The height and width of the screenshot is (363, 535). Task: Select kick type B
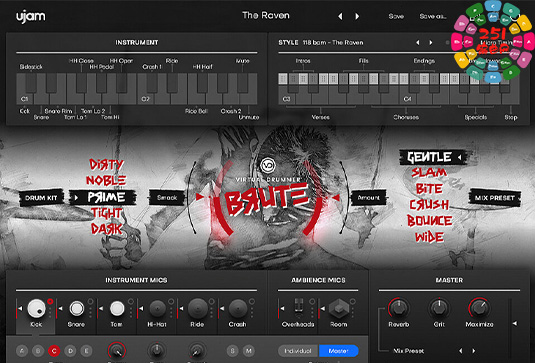pos(38,351)
